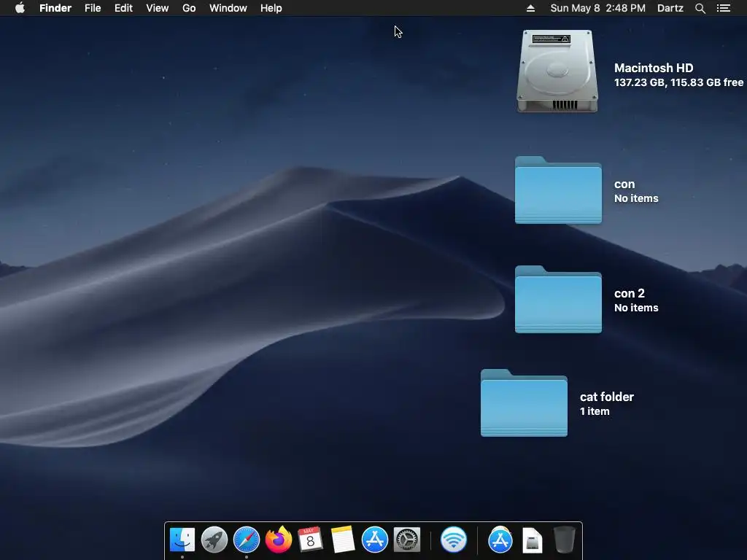
Task: Open the Trash in the Dock
Action: [565, 540]
